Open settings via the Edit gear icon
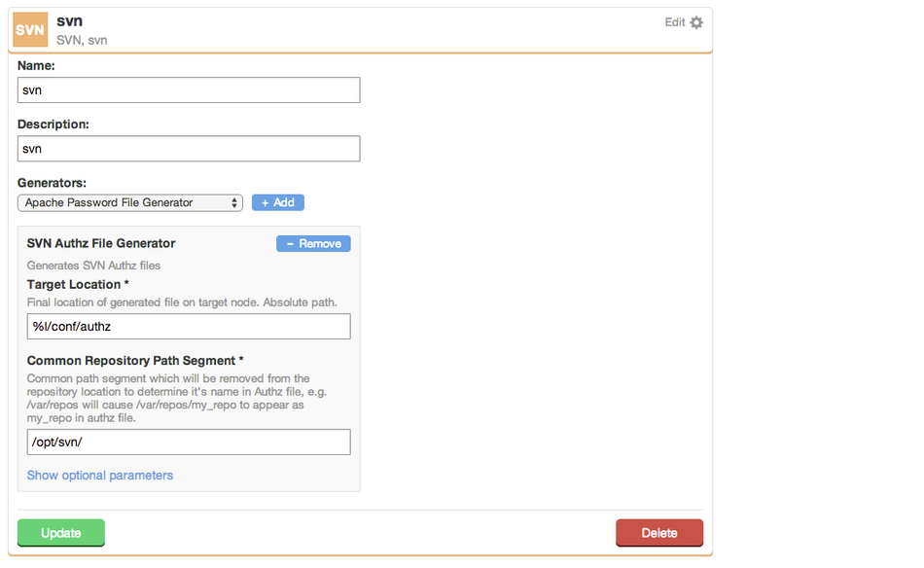 coord(696,22)
